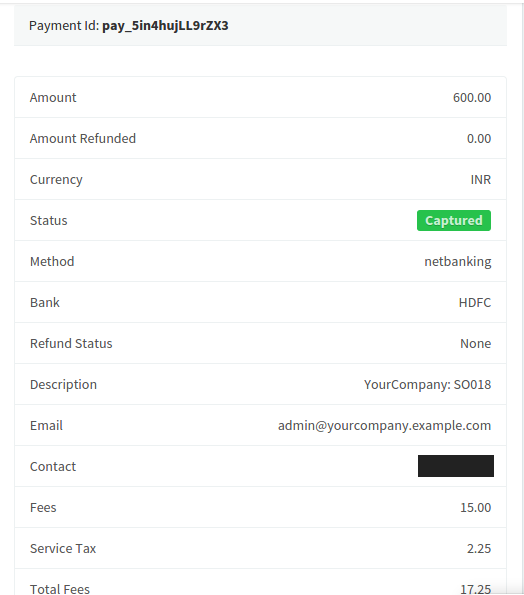This screenshot has height=595, width=524.
Task: Click the Payment Id pay_5in4hujLL9rZX3
Action: (x=165, y=26)
